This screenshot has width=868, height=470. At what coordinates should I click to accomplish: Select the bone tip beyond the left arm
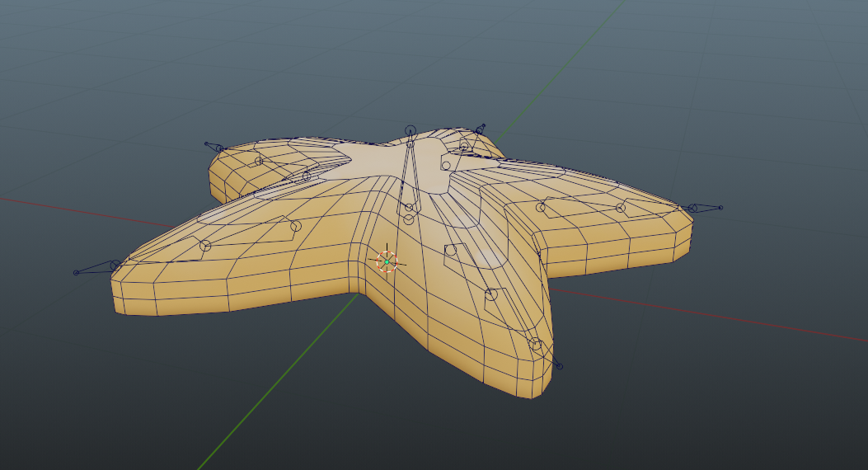pyautogui.click(x=76, y=272)
